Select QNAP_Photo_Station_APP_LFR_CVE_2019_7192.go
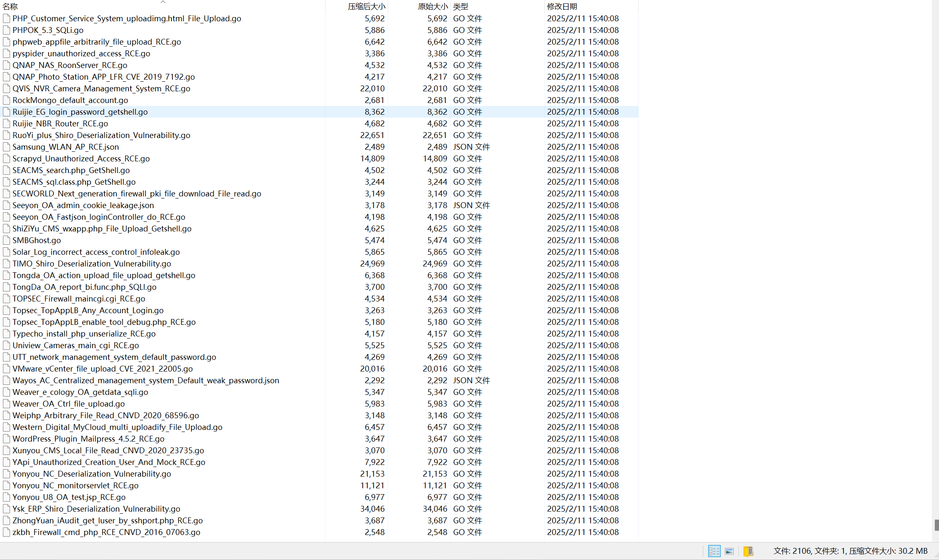The height and width of the screenshot is (560, 939). 103,77
